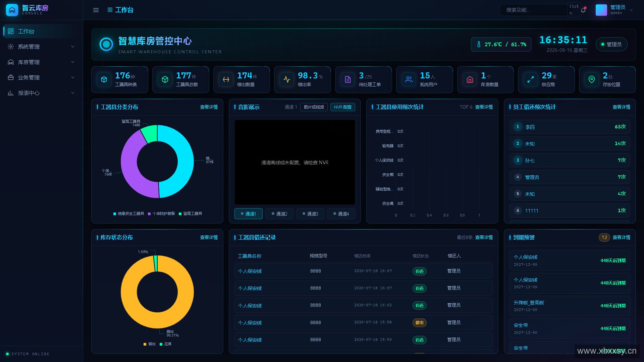The image size is (644, 362).
Task: Click the 存放位置 map pin icon
Action: point(592,80)
